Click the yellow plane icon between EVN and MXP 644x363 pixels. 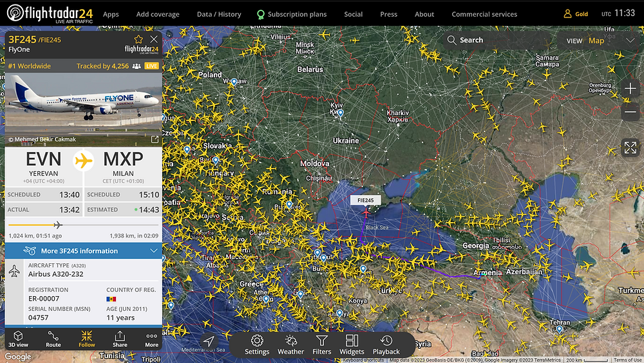point(83,160)
